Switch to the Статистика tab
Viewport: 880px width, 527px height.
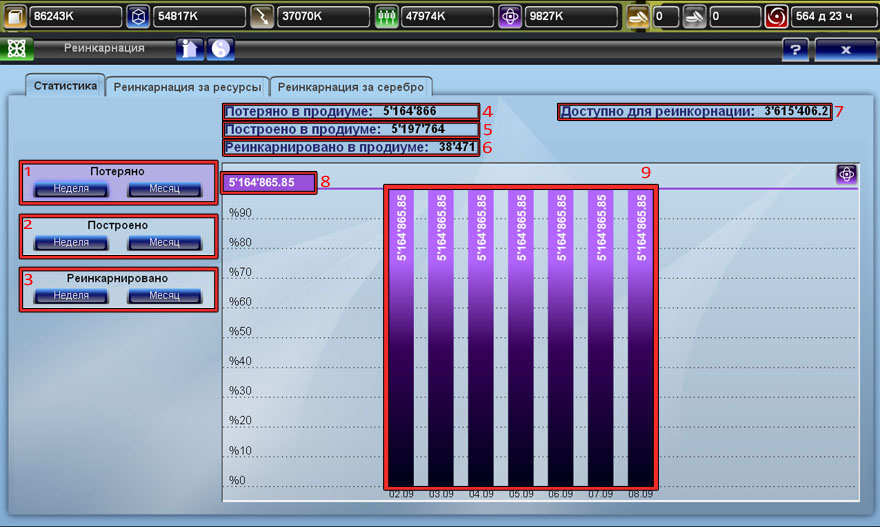65,86
